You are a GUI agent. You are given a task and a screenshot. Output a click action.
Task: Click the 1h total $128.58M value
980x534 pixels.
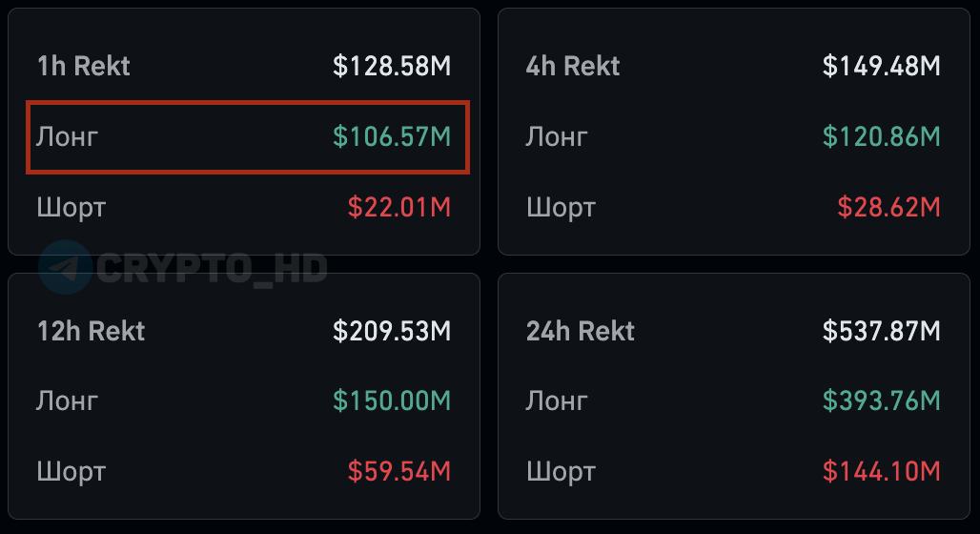392,66
